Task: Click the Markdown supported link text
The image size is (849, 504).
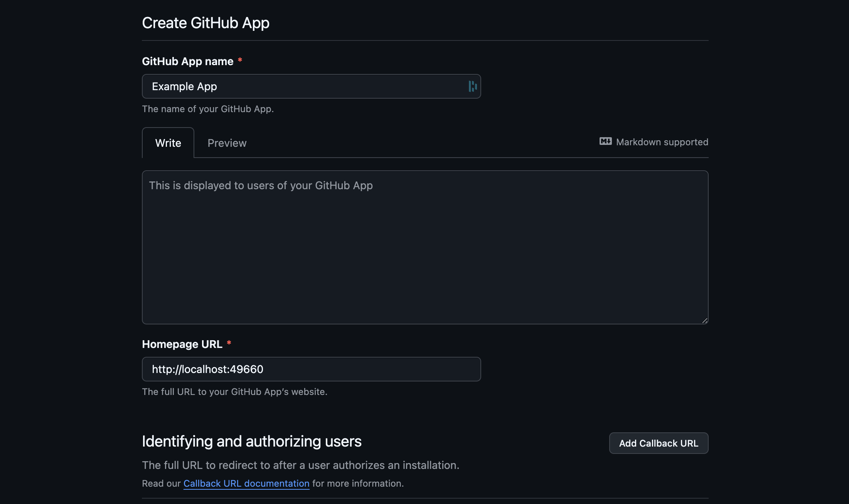Action: [x=662, y=142]
